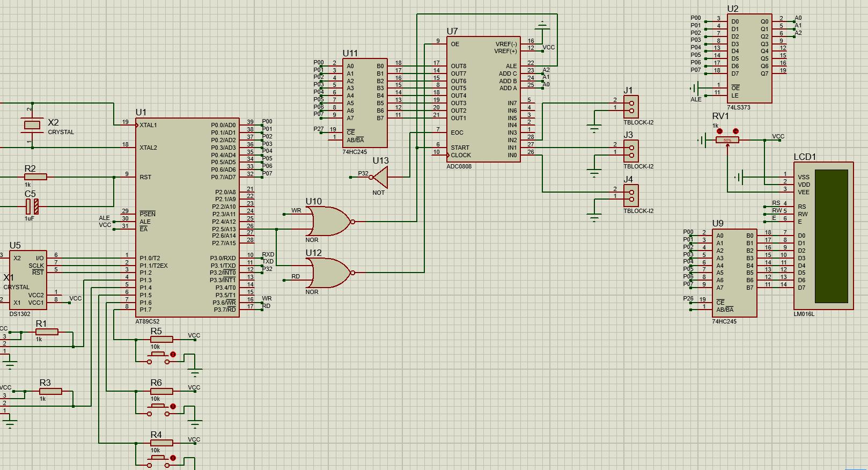Image resolution: width=868 pixels, height=470 pixels.
Task: Click the WR input label at U10
Action: point(296,211)
